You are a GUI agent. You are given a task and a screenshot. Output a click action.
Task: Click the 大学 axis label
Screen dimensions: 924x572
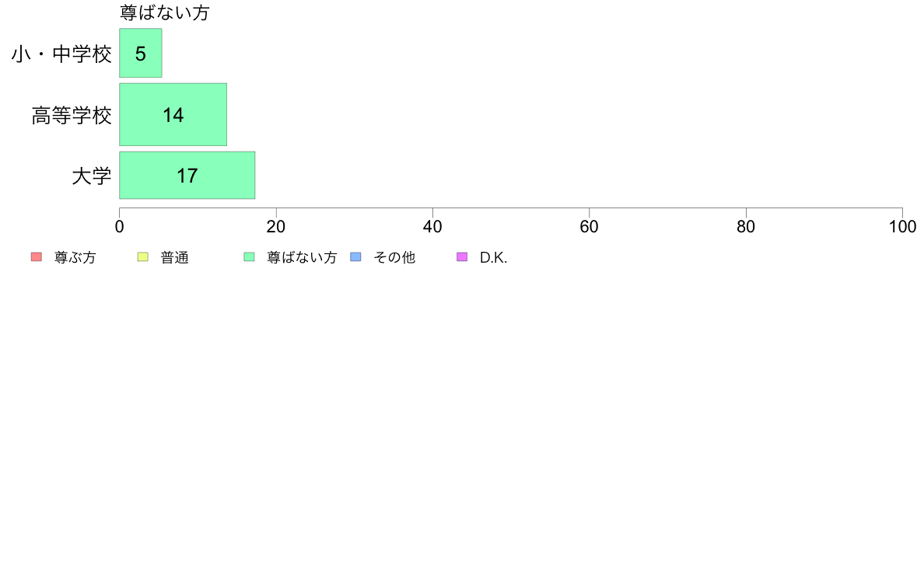click(91, 176)
